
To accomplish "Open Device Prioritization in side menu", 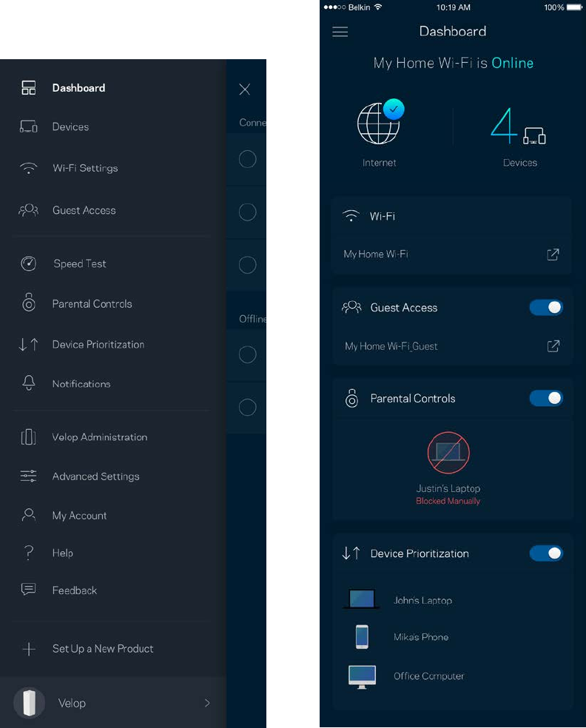I will pos(98,345).
